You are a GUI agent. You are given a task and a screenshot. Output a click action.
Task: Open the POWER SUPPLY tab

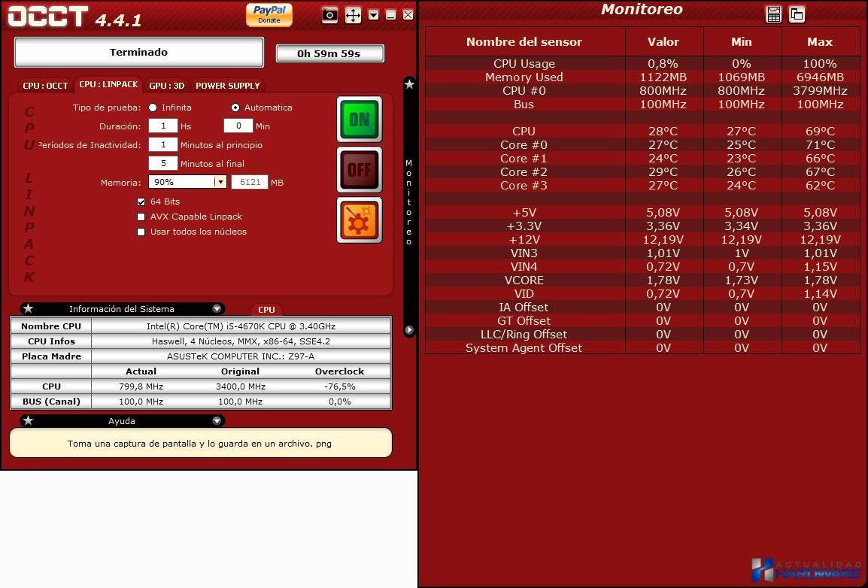tap(227, 86)
